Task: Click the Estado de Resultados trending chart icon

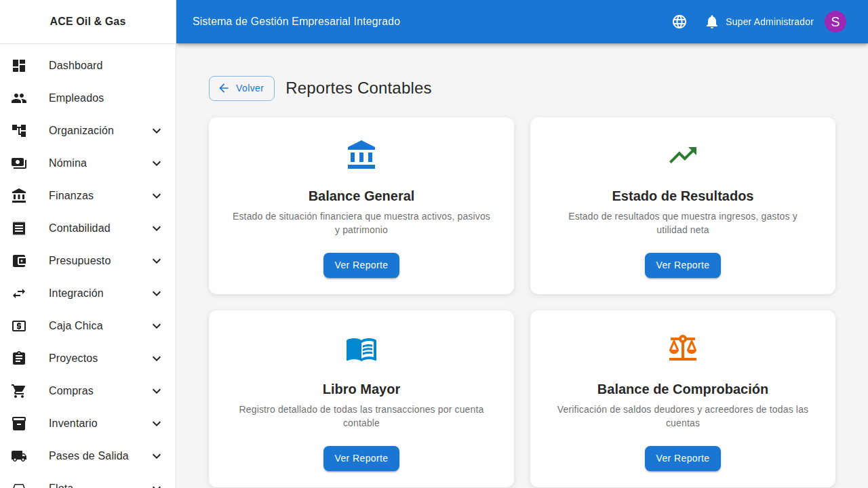Action: point(683,155)
